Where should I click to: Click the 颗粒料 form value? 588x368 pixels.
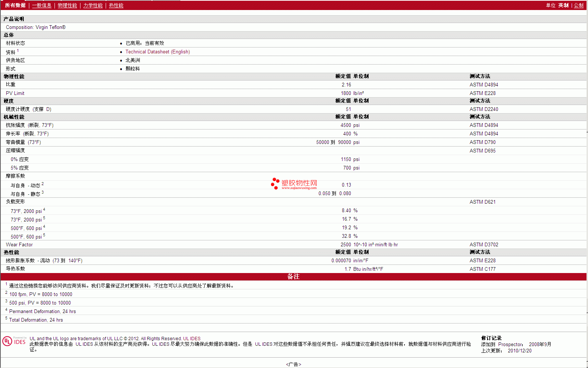pyautogui.click(x=133, y=69)
